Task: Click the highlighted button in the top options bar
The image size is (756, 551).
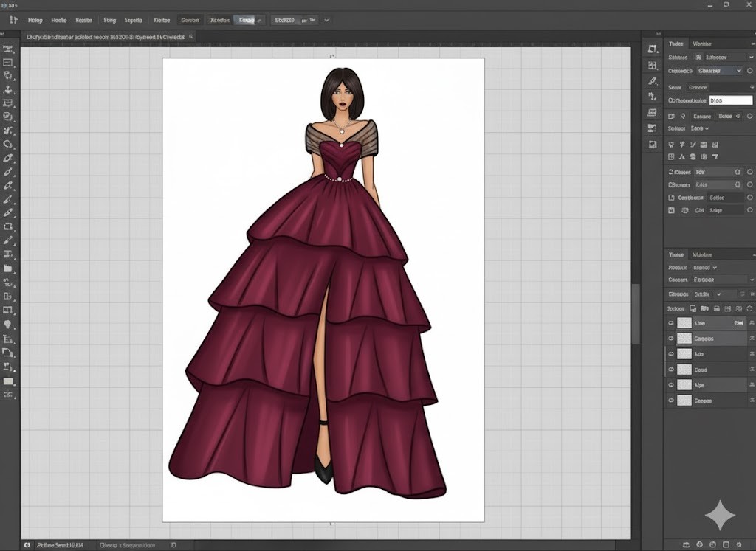Action: point(247,21)
